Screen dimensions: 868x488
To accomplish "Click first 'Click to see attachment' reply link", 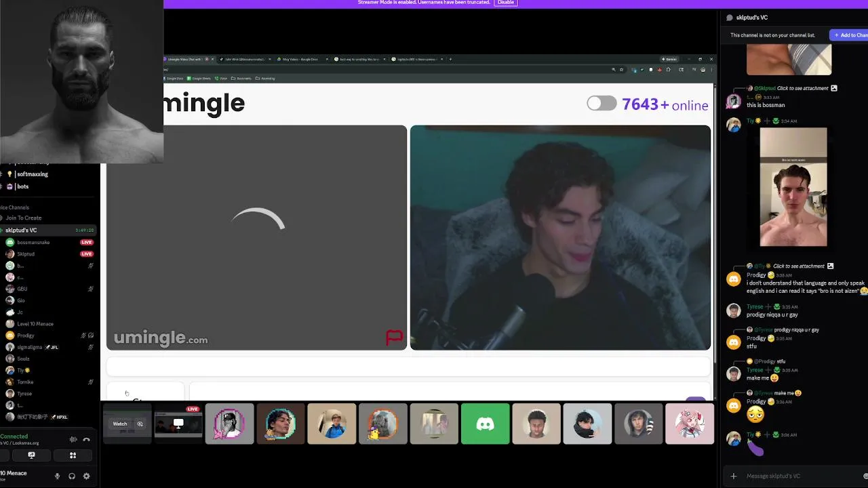I will click(x=802, y=89).
